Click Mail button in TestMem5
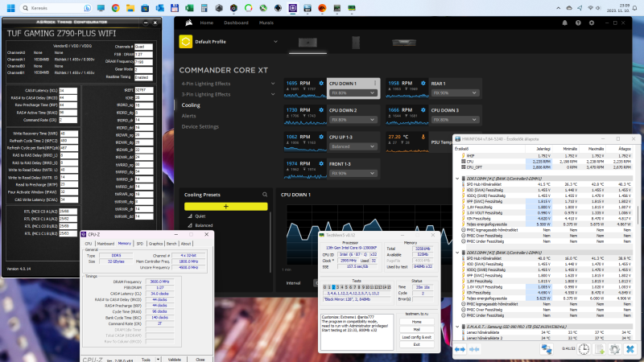Viewport: 644px width, 362px height. pos(416,329)
